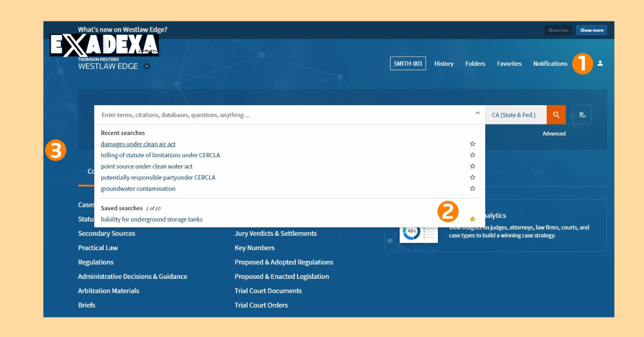Select Favorites in the top navigation

[x=509, y=63]
